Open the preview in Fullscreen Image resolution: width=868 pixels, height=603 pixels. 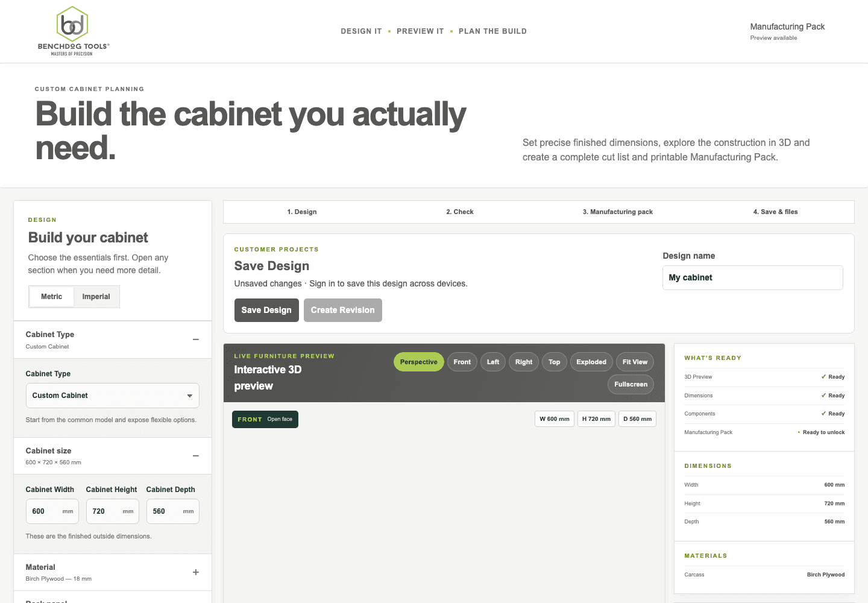(631, 384)
